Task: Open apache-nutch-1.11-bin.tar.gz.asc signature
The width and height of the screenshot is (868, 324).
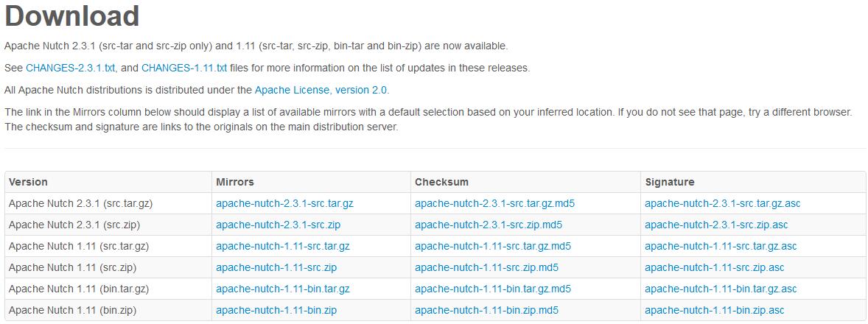Action: point(721,289)
